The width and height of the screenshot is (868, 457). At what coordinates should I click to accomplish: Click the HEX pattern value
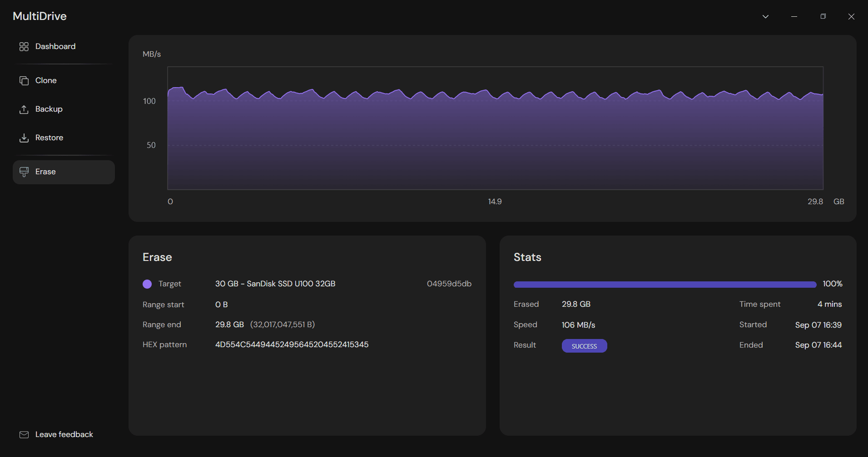point(292,344)
